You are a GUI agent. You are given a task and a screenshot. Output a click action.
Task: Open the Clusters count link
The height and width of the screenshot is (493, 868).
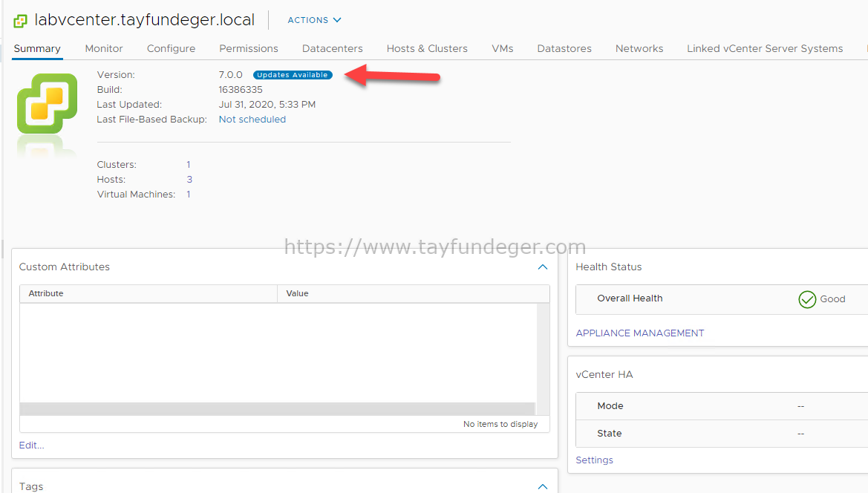tap(188, 165)
